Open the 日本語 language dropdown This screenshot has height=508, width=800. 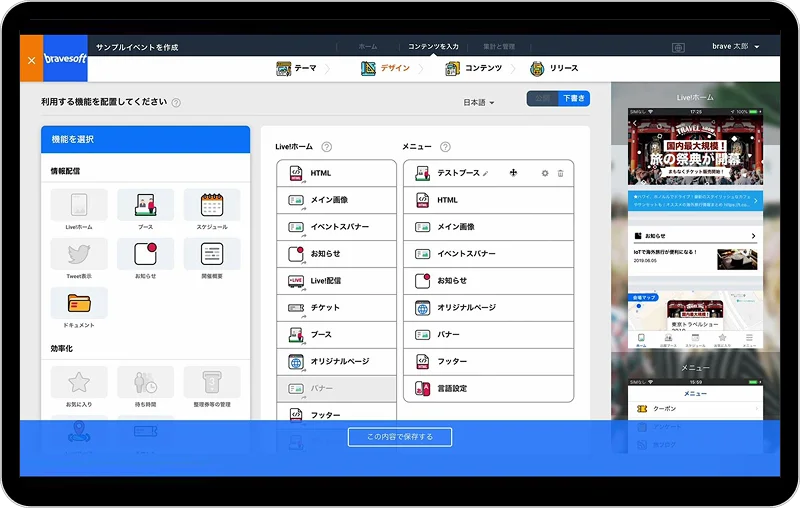point(479,102)
